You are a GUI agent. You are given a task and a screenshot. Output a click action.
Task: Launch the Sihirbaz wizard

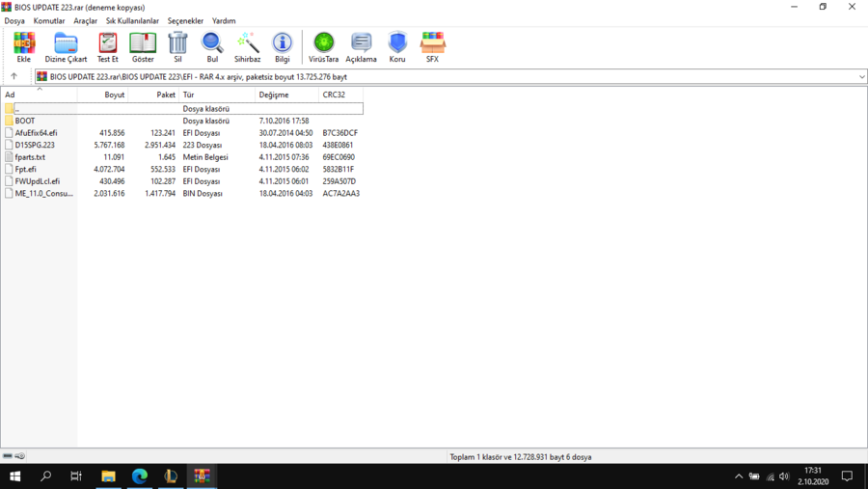(247, 46)
